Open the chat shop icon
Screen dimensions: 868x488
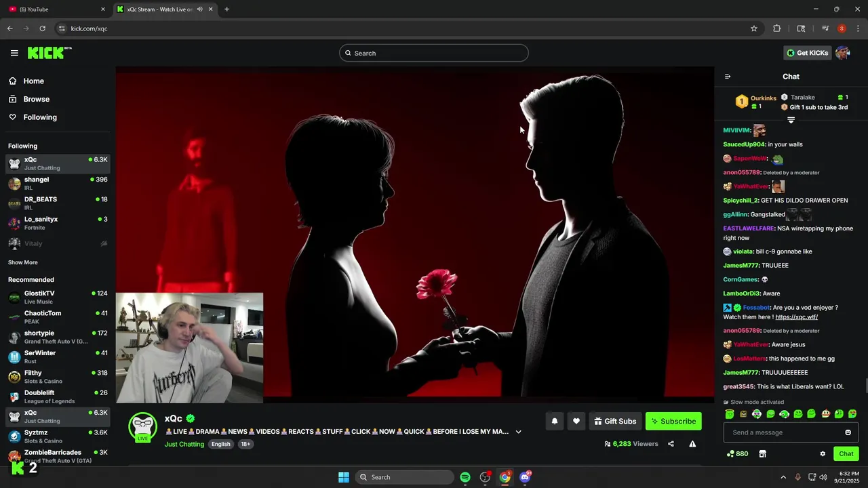click(x=762, y=454)
